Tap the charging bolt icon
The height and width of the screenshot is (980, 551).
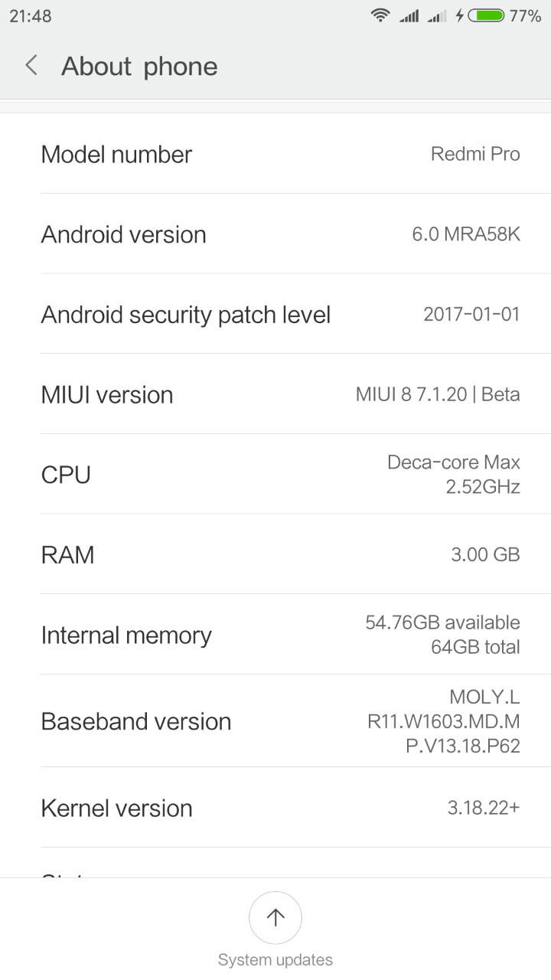click(459, 15)
